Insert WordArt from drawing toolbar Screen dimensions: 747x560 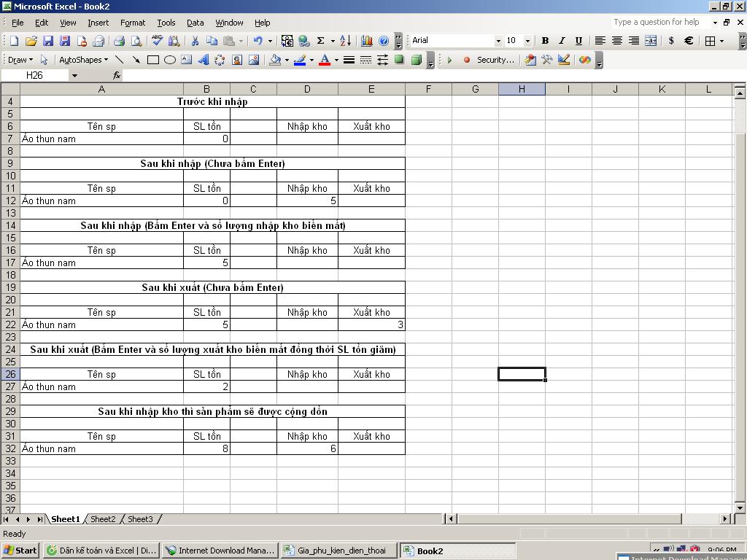(203, 60)
